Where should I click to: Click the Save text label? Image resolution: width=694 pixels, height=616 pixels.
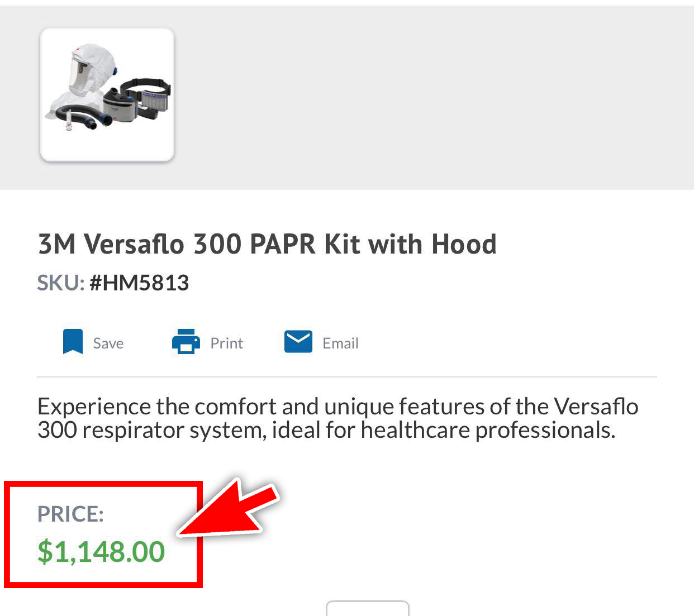108,343
